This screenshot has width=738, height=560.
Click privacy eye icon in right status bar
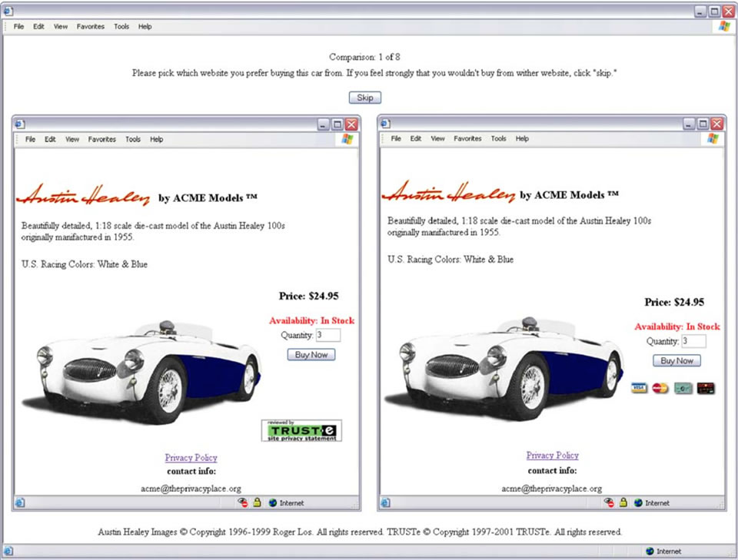tap(609, 502)
